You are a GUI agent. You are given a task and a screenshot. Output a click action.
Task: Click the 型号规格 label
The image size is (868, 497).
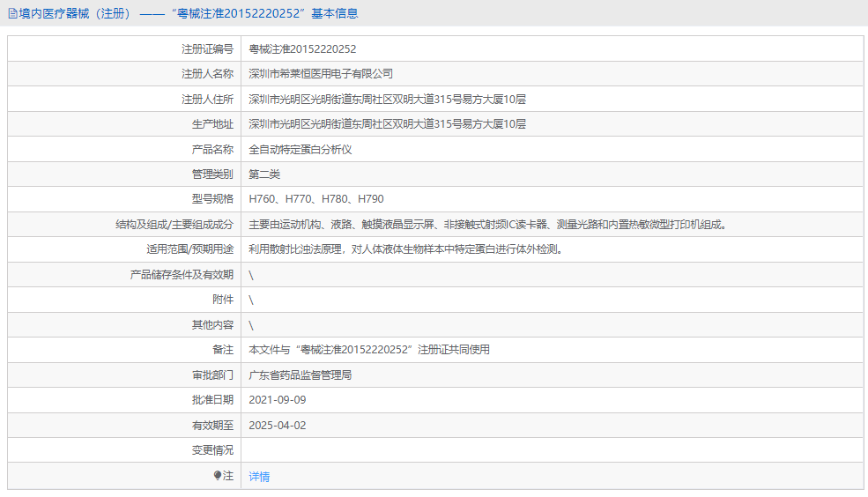point(212,198)
